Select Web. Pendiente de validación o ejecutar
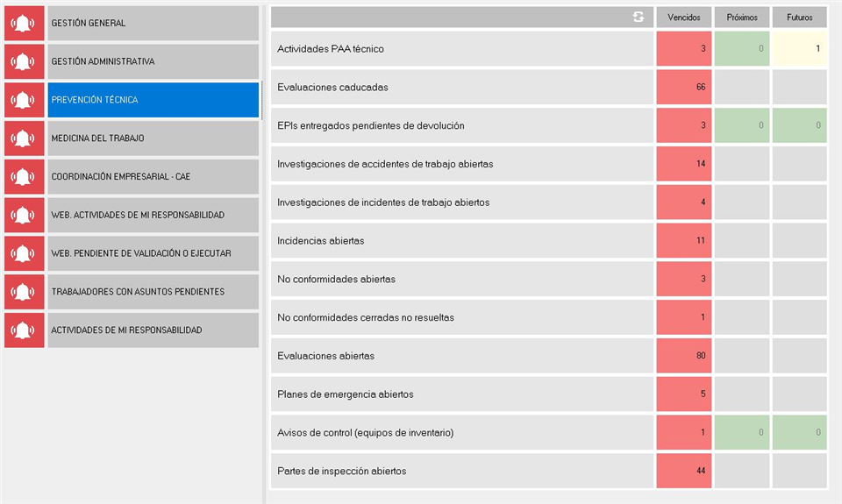 (153, 253)
